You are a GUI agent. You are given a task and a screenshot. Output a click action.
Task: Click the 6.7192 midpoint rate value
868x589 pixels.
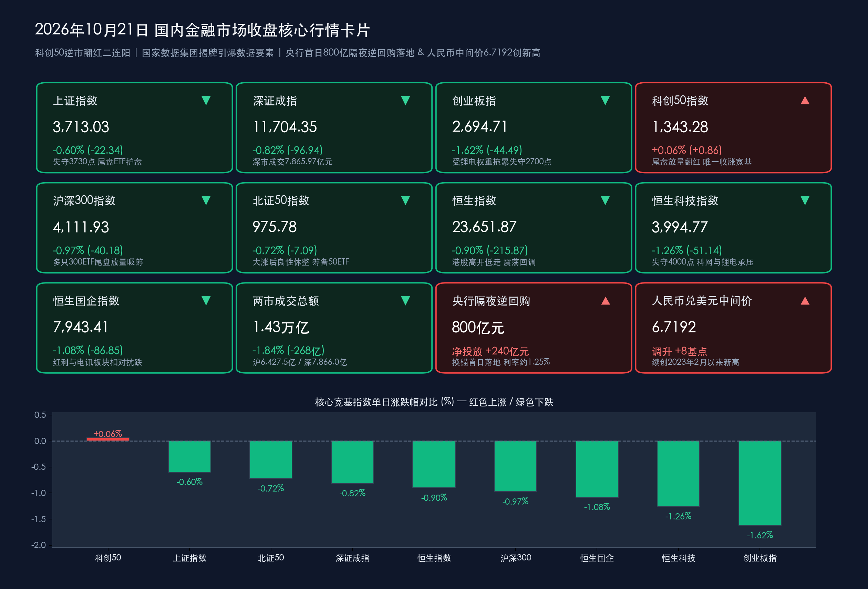coord(674,327)
